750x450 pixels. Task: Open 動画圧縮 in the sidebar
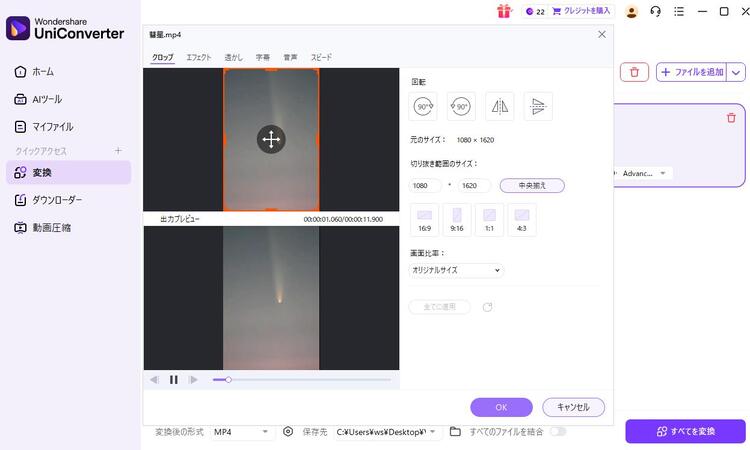pyautogui.click(x=68, y=228)
